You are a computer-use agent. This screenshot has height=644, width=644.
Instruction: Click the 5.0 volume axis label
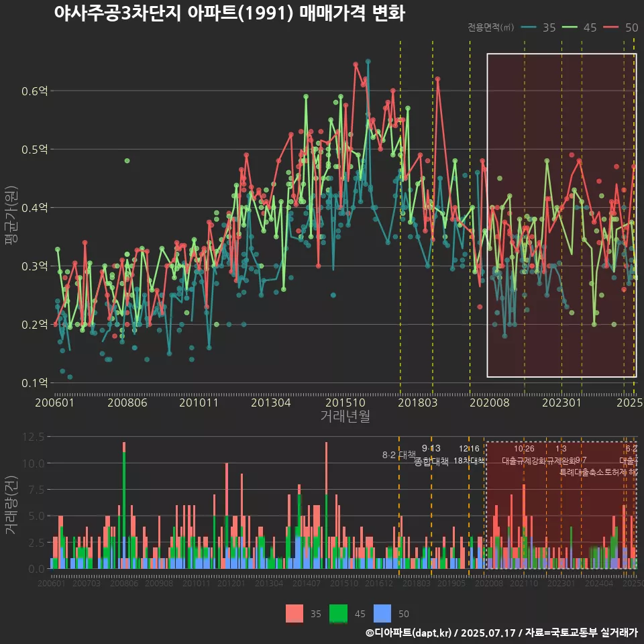(x=36, y=517)
